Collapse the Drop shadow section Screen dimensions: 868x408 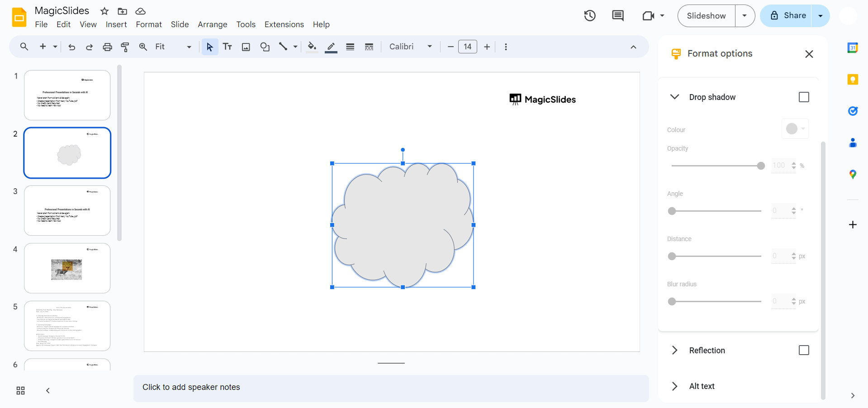[x=674, y=97]
